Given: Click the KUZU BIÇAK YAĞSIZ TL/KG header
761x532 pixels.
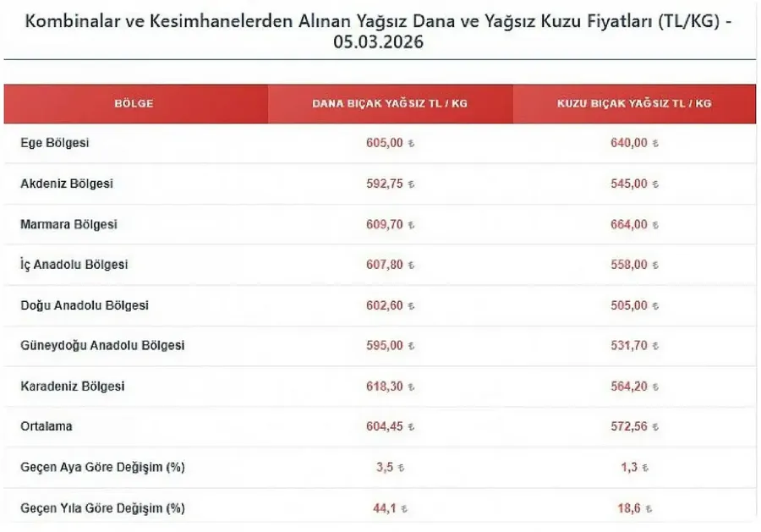Looking at the screenshot, I should coord(633,104).
